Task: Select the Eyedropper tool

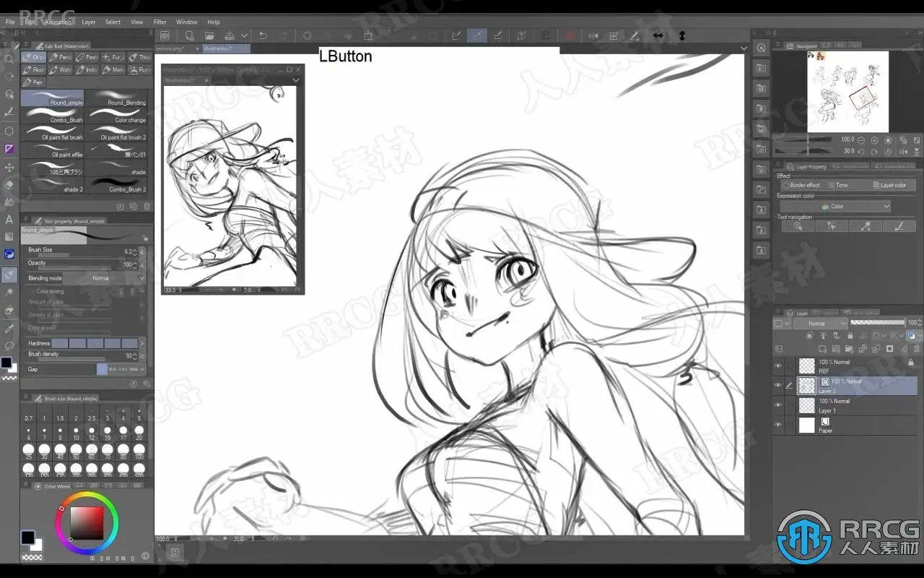Action: pos(9,329)
